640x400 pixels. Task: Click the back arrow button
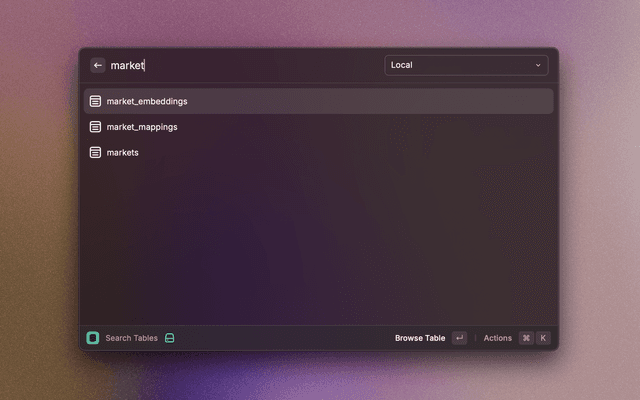pos(98,65)
